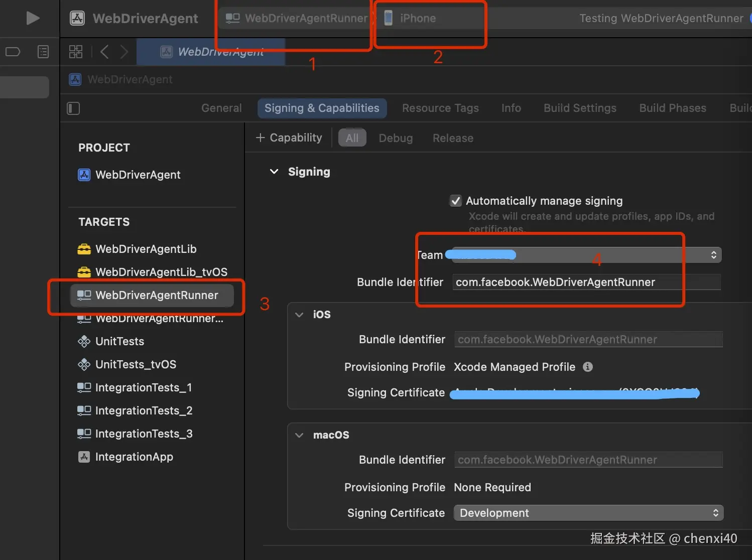Click the Xcode Managed Profile text
The image size is (752, 560).
click(x=514, y=367)
